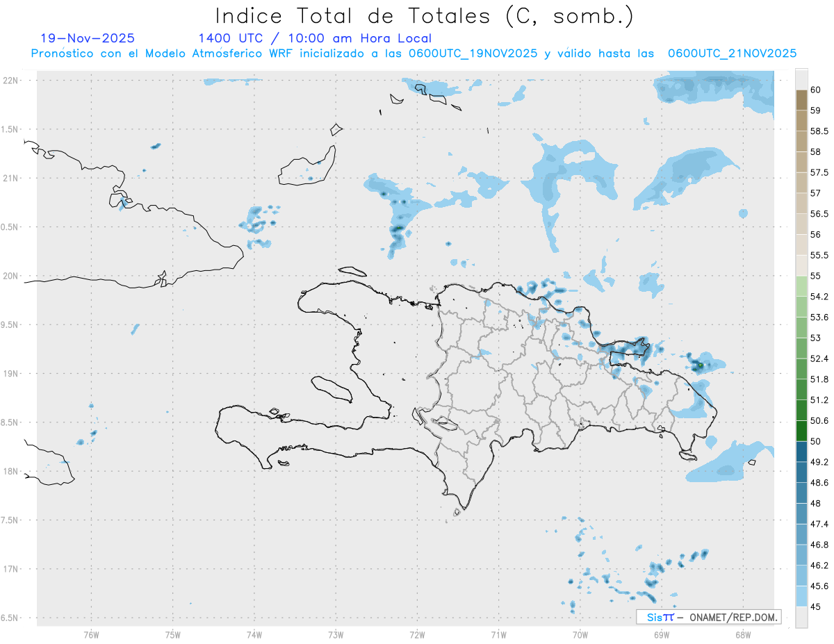The image size is (834, 644).
Task: Click the "18N" latitude label
Action: coord(10,471)
